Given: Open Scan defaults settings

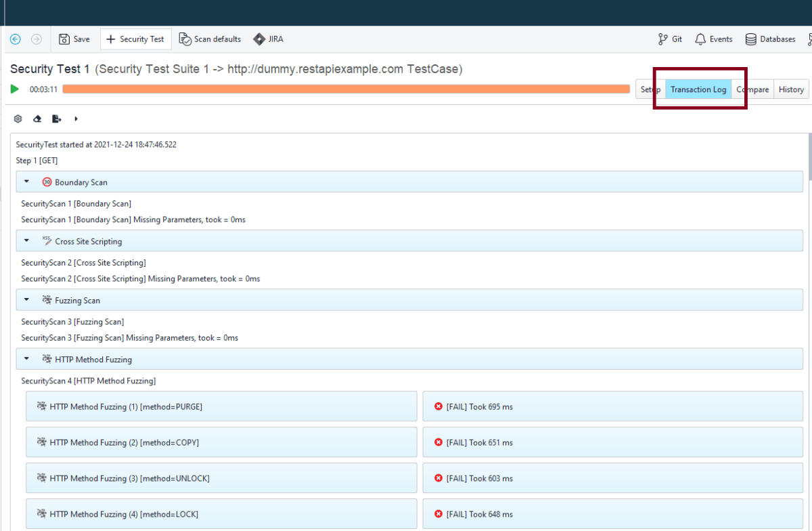Looking at the screenshot, I should [x=210, y=39].
